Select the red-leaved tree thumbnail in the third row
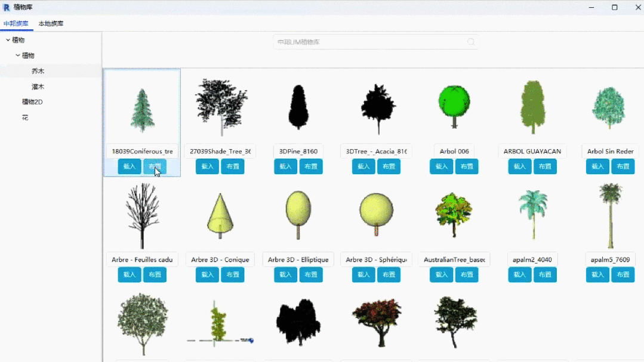This screenshot has width=644, height=362. [x=377, y=323]
